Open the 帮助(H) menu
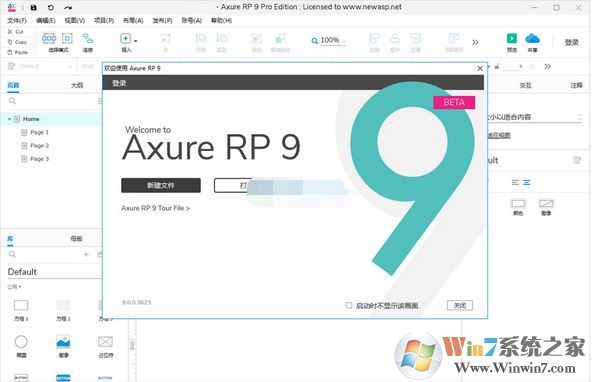Screen dimensions: 592x382 [221, 20]
